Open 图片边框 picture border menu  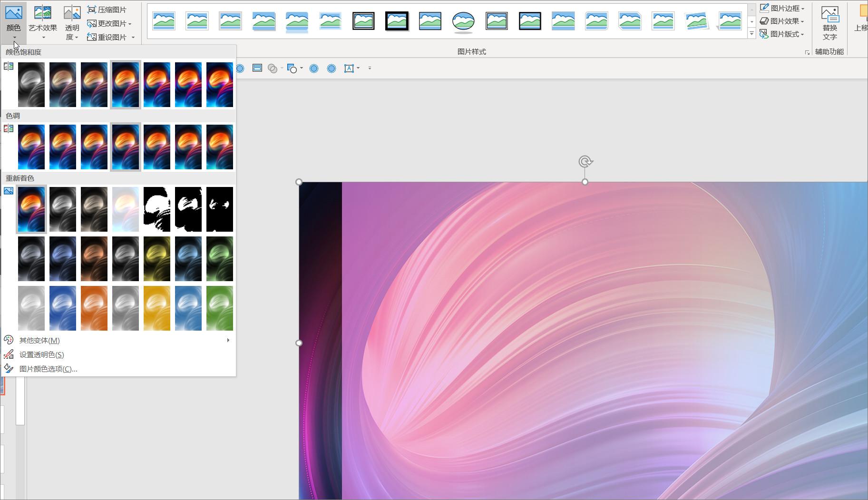pyautogui.click(x=782, y=8)
